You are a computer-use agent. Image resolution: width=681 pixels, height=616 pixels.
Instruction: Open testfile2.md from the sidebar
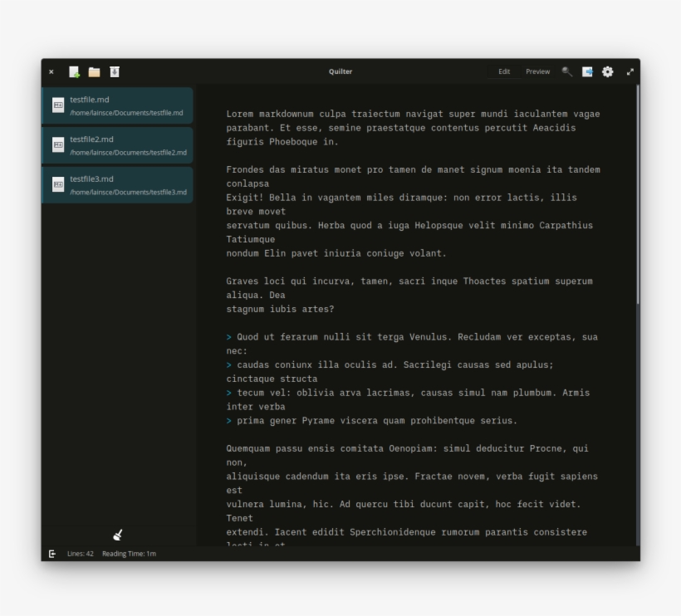tap(117, 145)
